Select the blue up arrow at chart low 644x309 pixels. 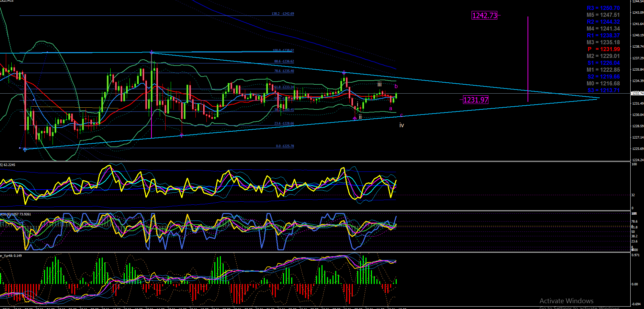pos(25,149)
